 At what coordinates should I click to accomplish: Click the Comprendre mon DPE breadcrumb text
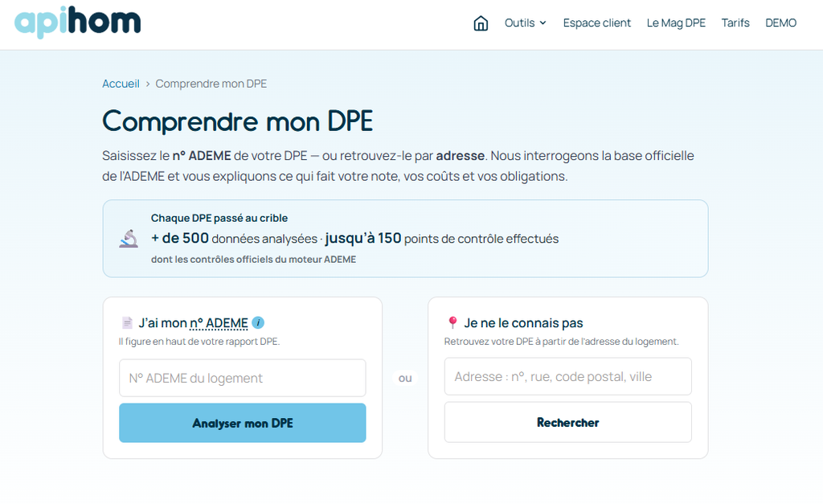(211, 84)
